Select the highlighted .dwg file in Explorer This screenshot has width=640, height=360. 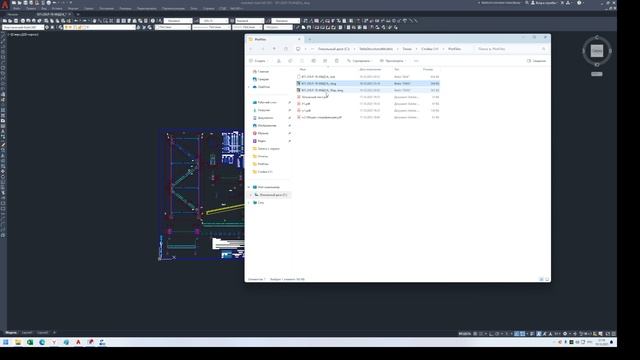click(x=368, y=83)
